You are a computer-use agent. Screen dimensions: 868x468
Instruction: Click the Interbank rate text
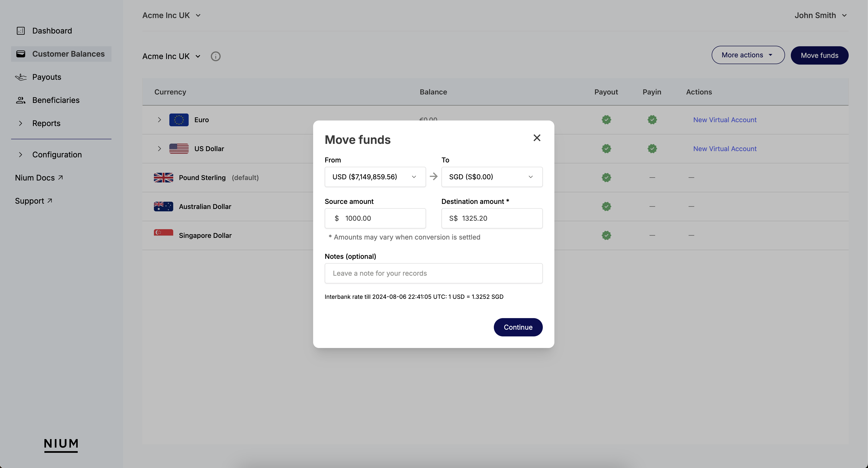coord(414,297)
